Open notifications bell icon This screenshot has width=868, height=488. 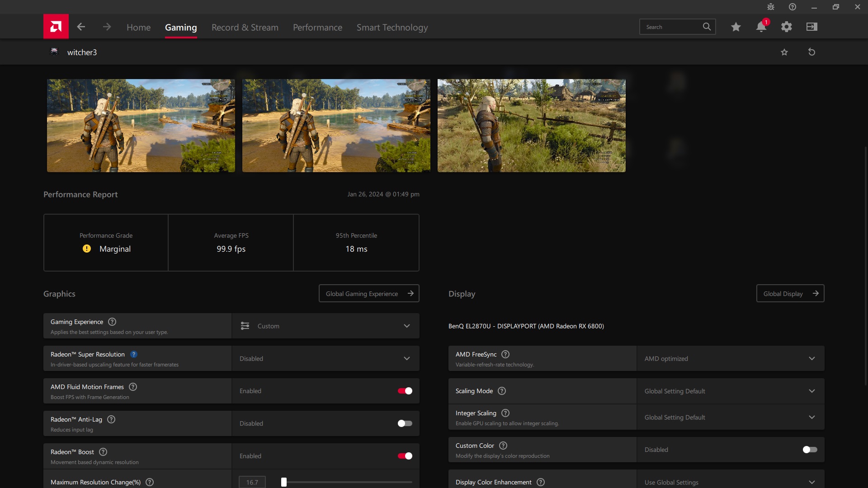tap(761, 27)
